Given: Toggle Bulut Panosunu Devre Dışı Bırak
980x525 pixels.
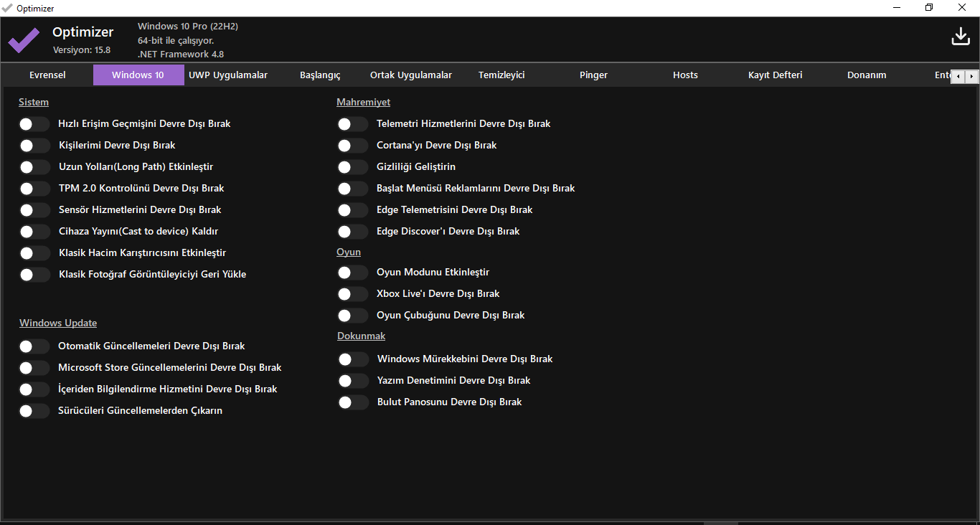Looking at the screenshot, I should tap(354, 402).
